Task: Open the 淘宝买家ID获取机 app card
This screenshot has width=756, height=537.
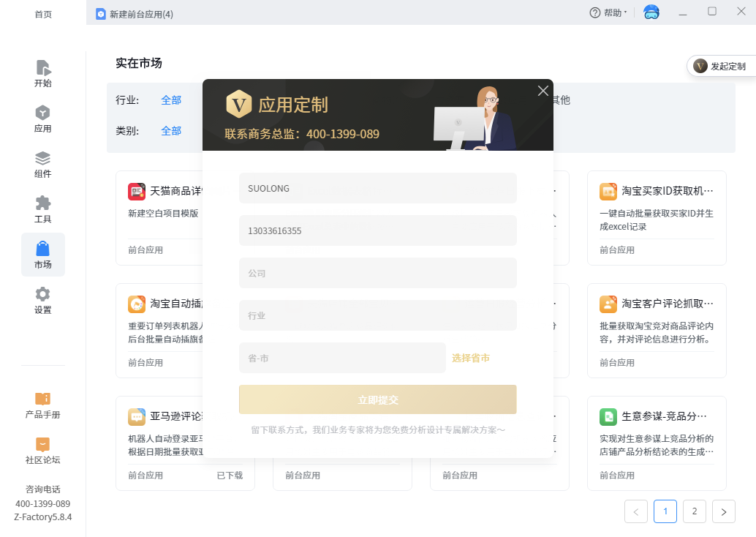Action: [656, 217]
